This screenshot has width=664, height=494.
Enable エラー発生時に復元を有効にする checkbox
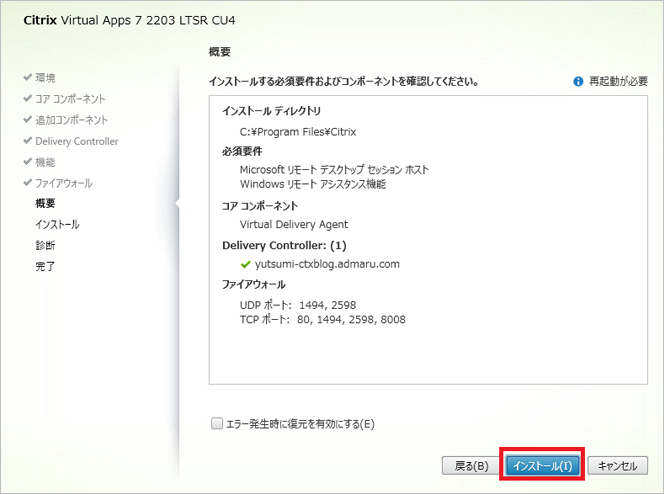(x=216, y=423)
